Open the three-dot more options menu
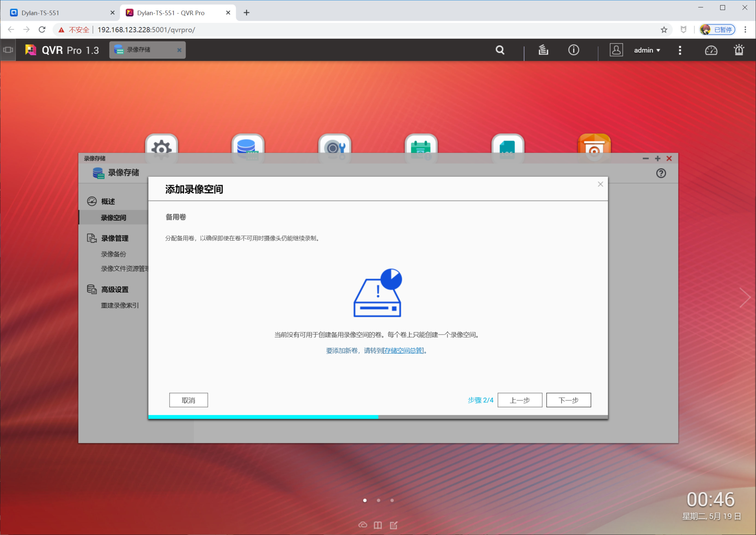 click(x=680, y=50)
